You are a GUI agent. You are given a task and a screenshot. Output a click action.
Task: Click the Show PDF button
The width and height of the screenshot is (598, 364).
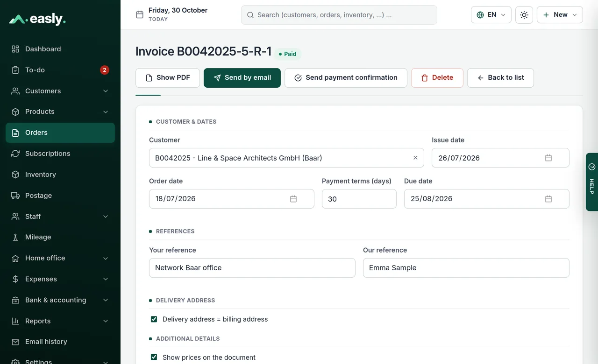(168, 78)
